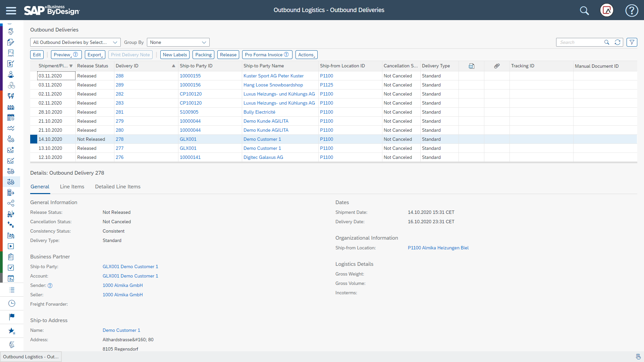
Task: Switch to the General tab
Action: [40, 187]
